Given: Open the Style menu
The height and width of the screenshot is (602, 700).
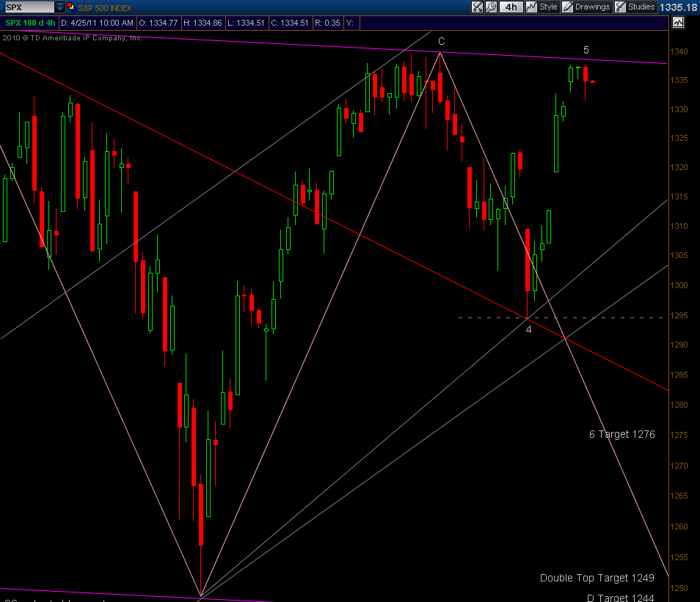Looking at the screenshot, I should pyautogui.click(x=542, y=7).
